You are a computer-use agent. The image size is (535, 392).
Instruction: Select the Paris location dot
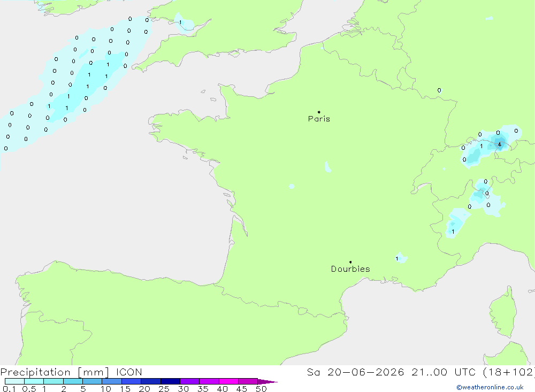click(x=319, y=112)
